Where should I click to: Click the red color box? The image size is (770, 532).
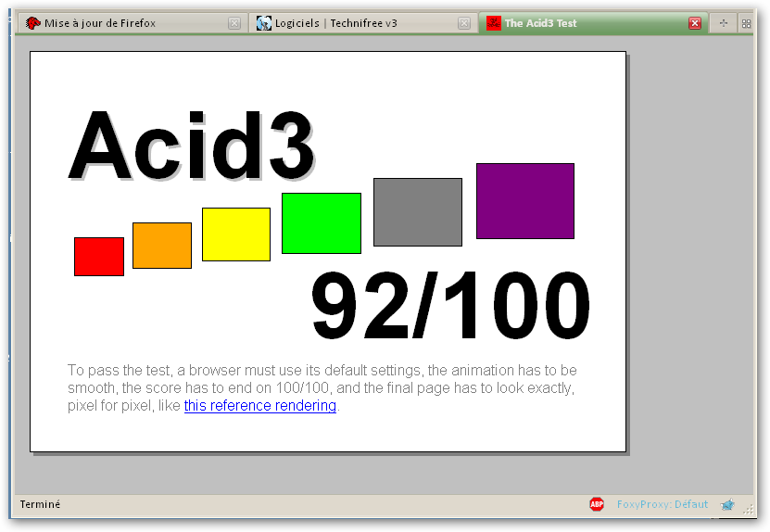(99, 257)
